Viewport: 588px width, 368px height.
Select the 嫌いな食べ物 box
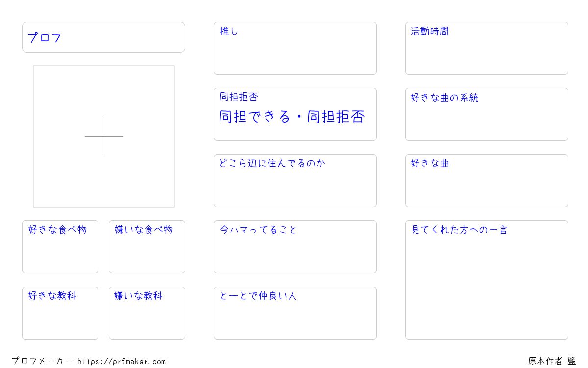(147, 247)
